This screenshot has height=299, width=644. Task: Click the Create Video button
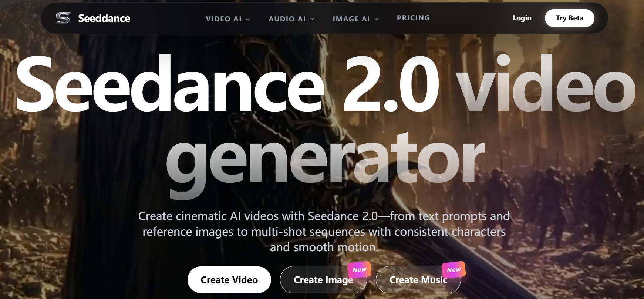coord(229,280)
